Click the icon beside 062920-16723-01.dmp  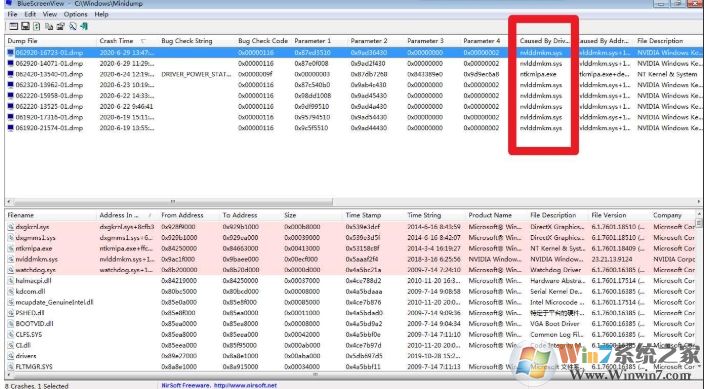(10, 53)
